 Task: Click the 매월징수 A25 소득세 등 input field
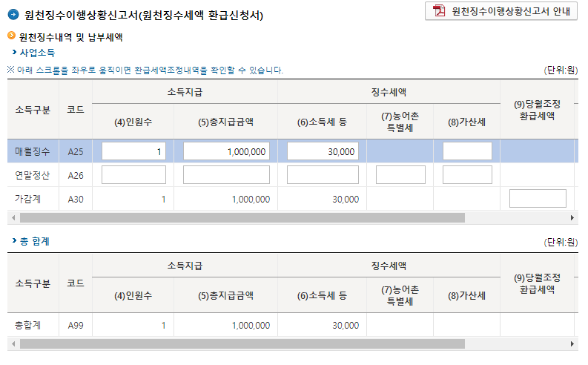tap(323, 151)
